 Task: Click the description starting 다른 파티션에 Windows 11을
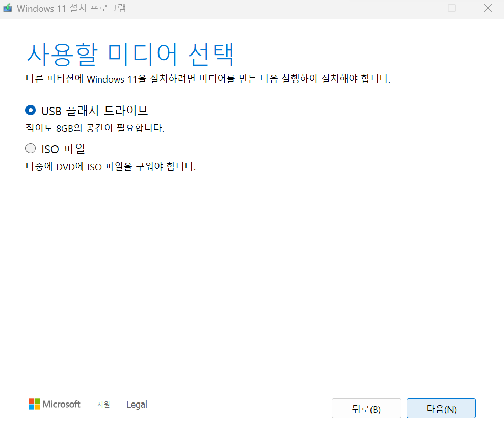pyautogui.click(x=208, y=79)
